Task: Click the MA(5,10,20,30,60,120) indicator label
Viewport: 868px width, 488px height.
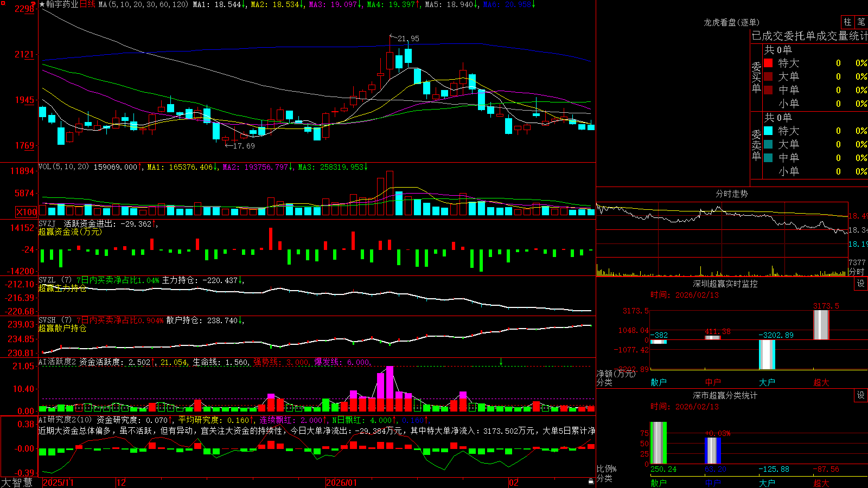Action: pos(143,4)
